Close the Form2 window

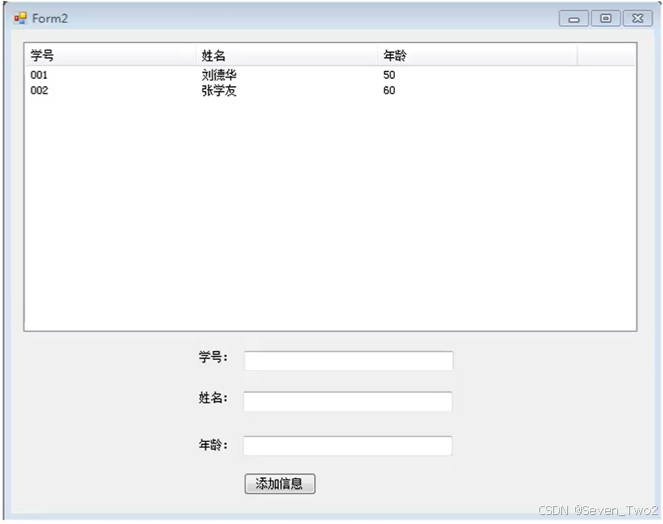[x=638, y=19]
